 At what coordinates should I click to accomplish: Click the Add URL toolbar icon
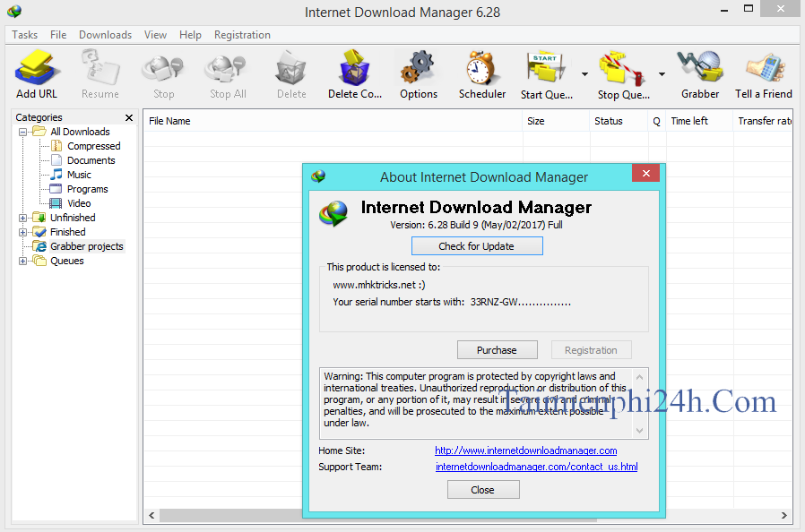point(37,67)
